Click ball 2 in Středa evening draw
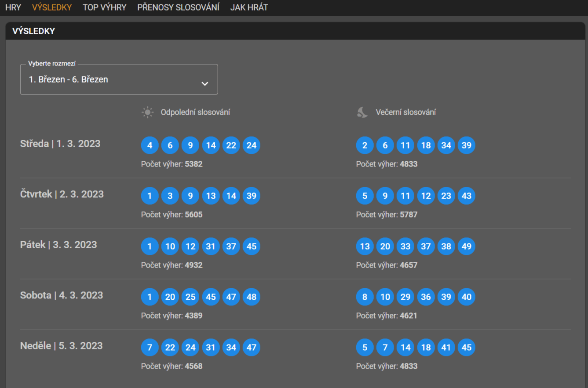The width and height of the screenshot is (588, 388). tap(365, 145)
